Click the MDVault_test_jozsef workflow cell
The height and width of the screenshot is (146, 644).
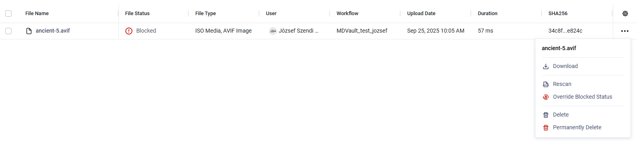coord(362,31)
